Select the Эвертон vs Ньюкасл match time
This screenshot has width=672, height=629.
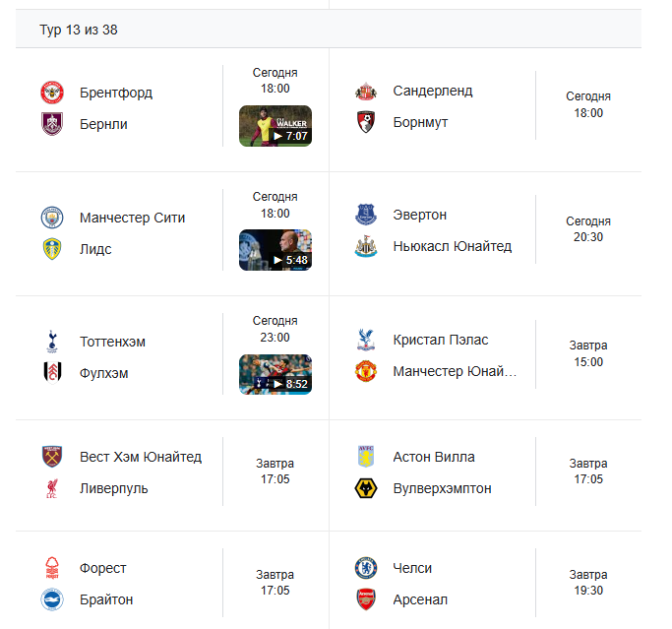point(588,229)
